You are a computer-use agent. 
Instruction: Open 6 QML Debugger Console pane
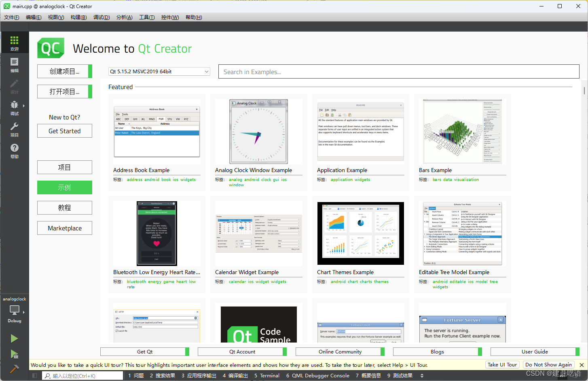tap(318, 376)
